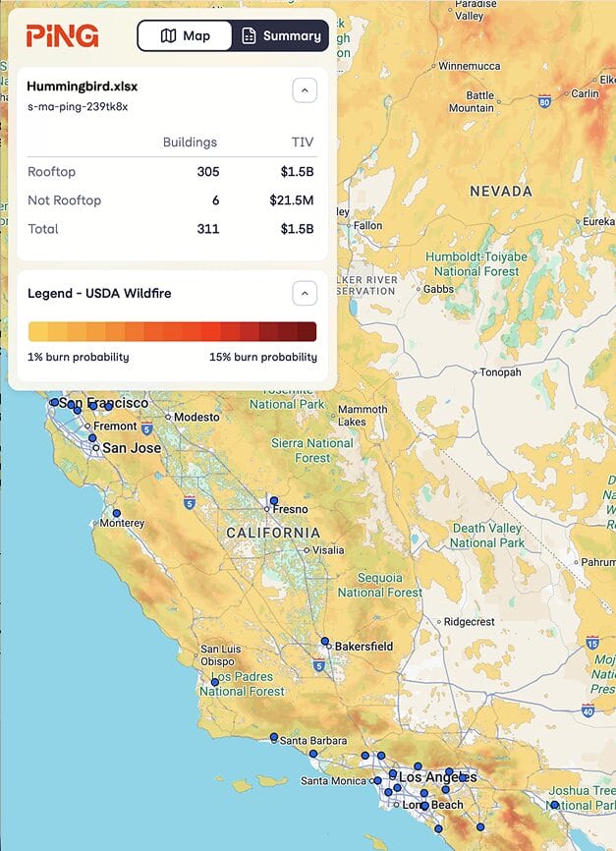Click the Hummingbird.xlsx file name
This screenshot has height=851, width=616.
point(83,86)
